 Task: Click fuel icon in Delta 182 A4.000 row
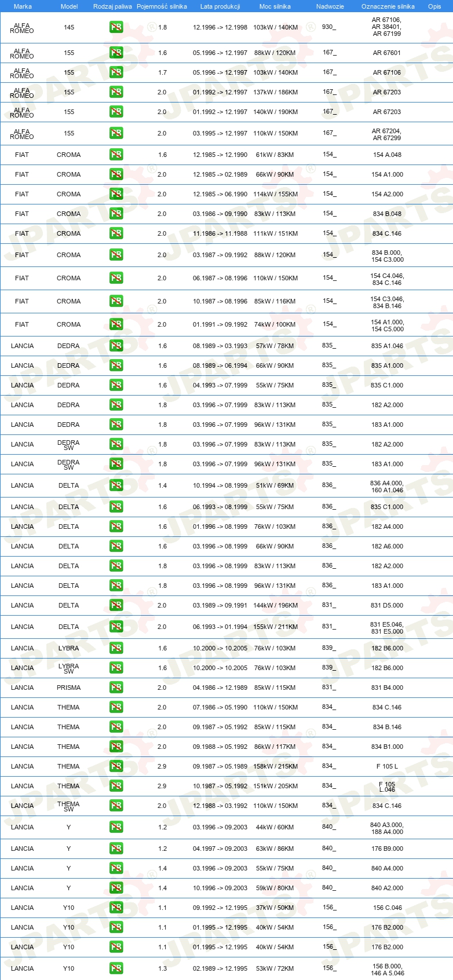click(116, 526)
